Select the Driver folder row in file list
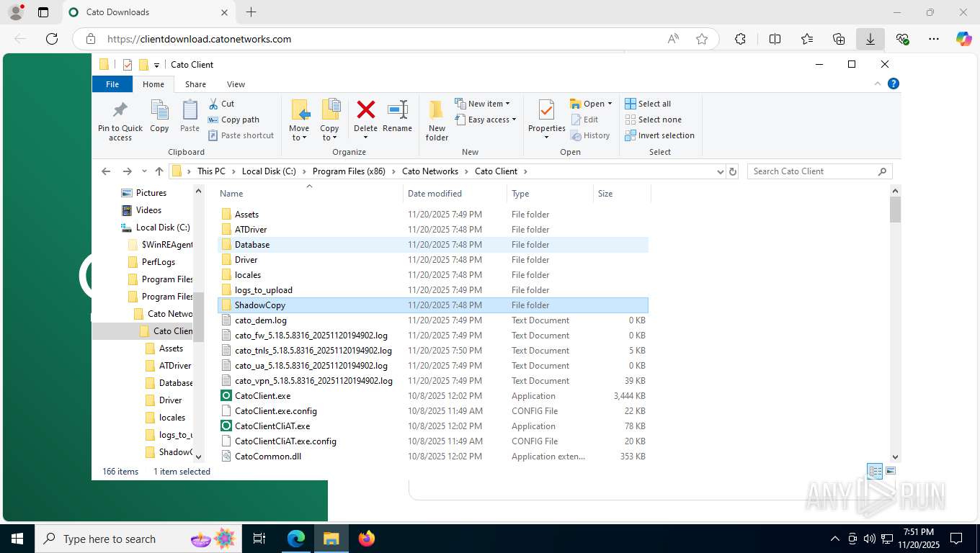 [433, 260]
